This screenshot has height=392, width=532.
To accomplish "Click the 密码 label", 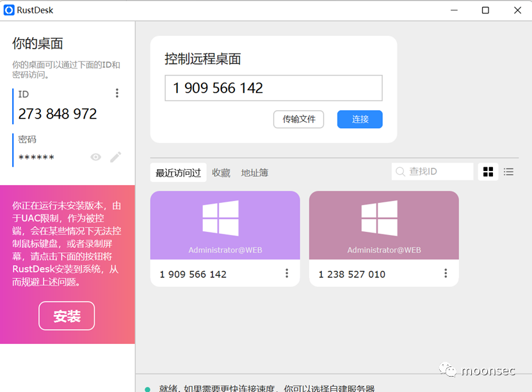I will (x=27, y=139).
